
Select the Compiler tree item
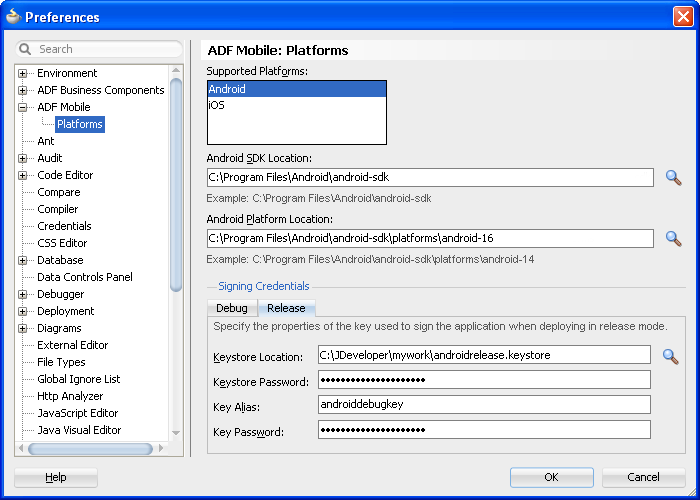coord(58,209)
